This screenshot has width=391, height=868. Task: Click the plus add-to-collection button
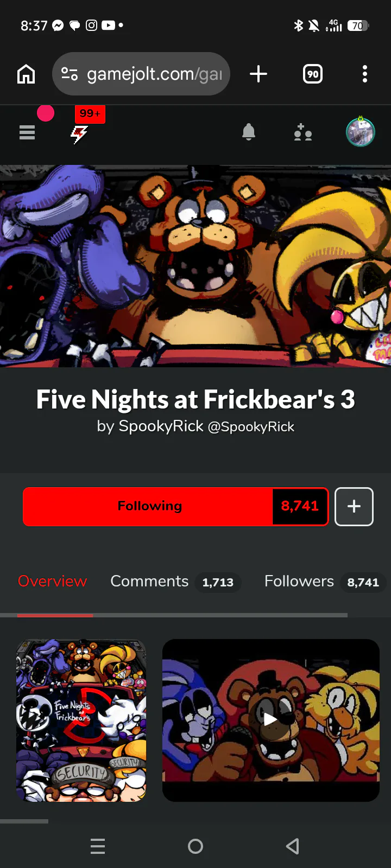click(354, 507)
